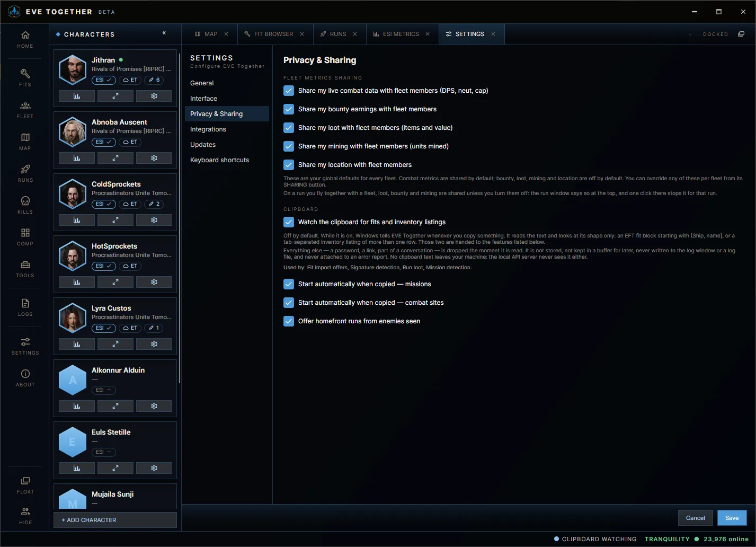The width and height of the screenshot is (756, 547).
Task: Close the Map tab
Action: 226,34
